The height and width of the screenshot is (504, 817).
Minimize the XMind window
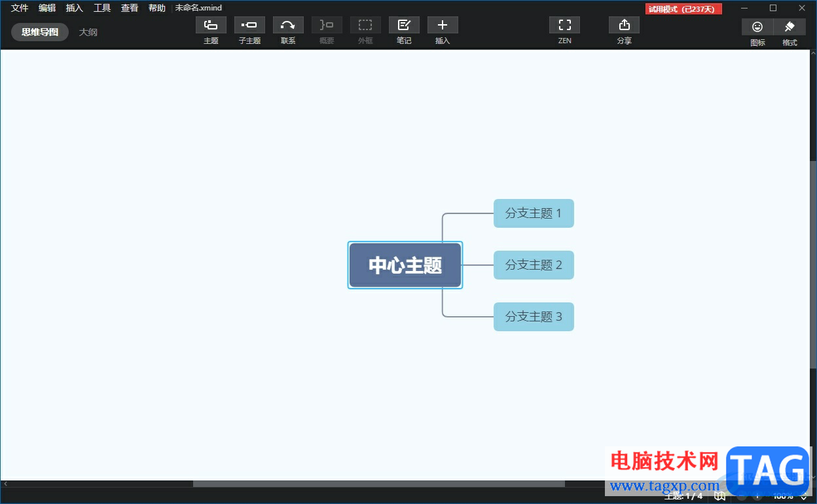744,8
